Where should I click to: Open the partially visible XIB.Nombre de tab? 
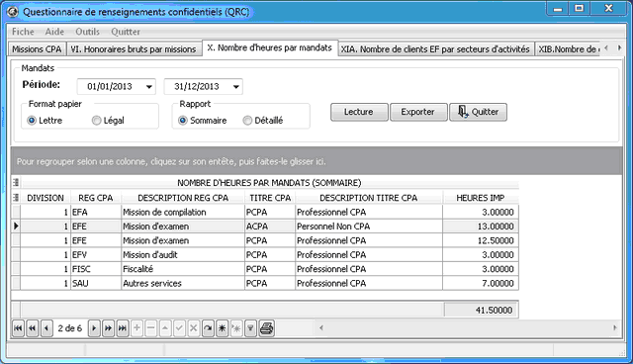[x=569, y=49]
